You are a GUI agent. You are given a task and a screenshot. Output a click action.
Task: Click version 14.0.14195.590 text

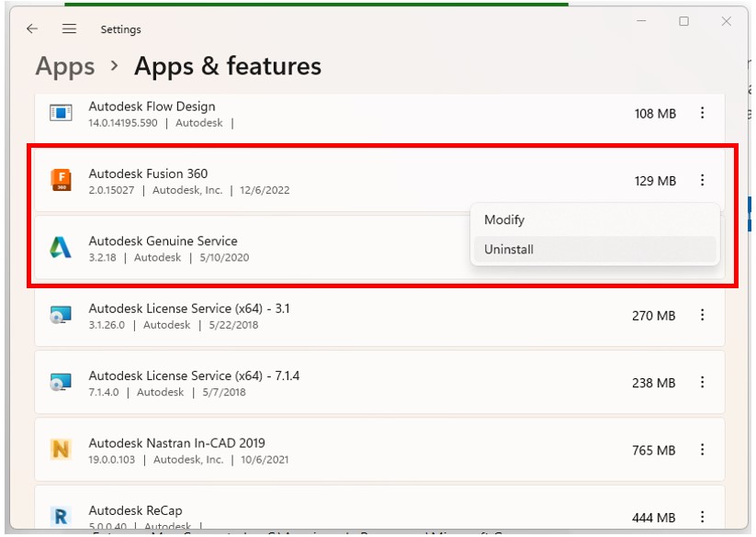[123, 123]
